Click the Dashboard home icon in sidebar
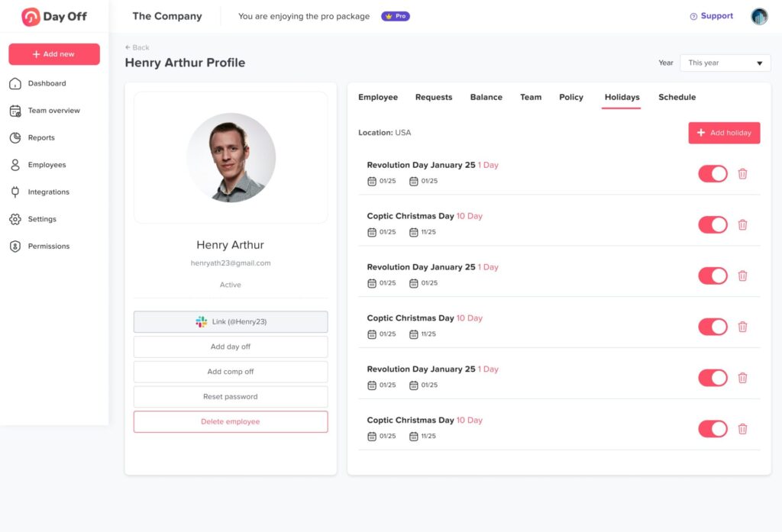Viewport: 782px width, 532px height. pos(15,84)
